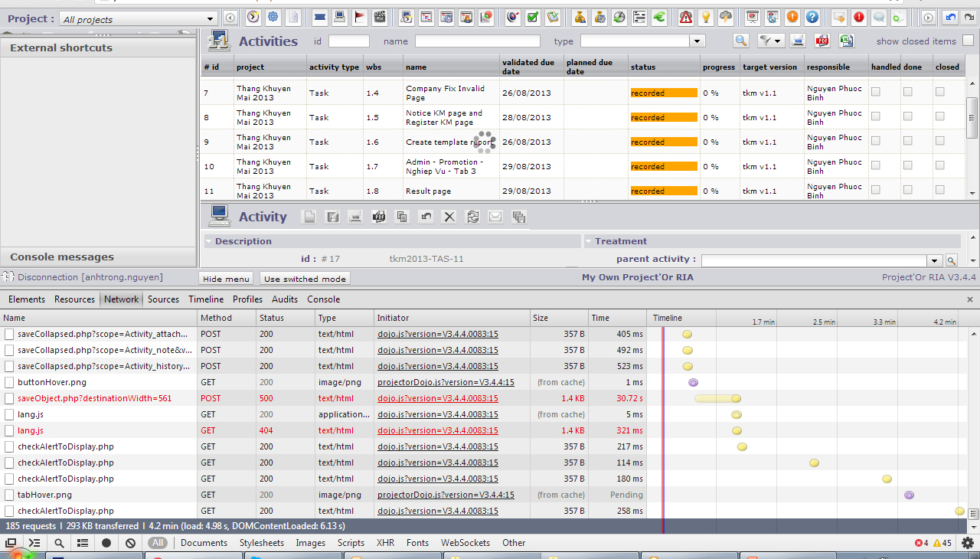
Task: Click the delete X icon in Activity toolbar
Action: click(x=449, y=217)
